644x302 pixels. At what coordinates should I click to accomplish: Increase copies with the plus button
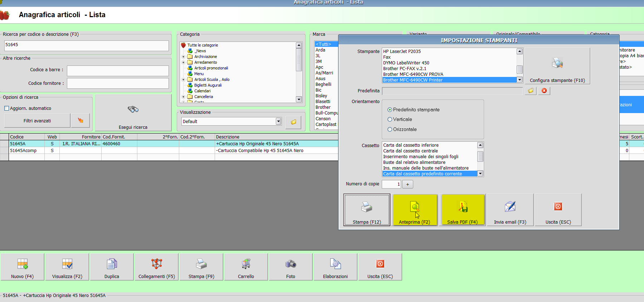point(408,184)
